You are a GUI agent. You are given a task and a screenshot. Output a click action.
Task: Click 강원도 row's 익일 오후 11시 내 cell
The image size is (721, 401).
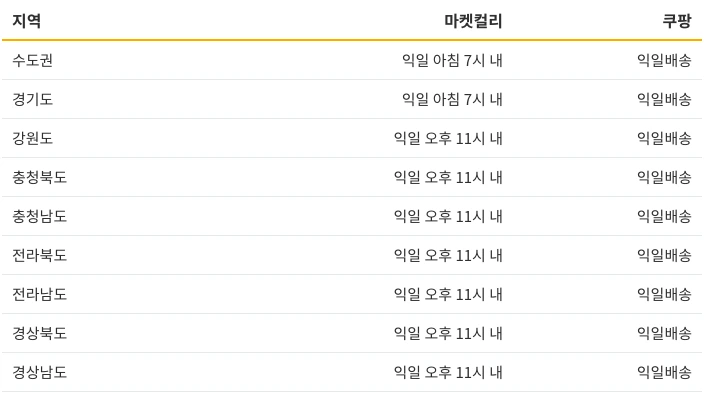click(448, 138)
